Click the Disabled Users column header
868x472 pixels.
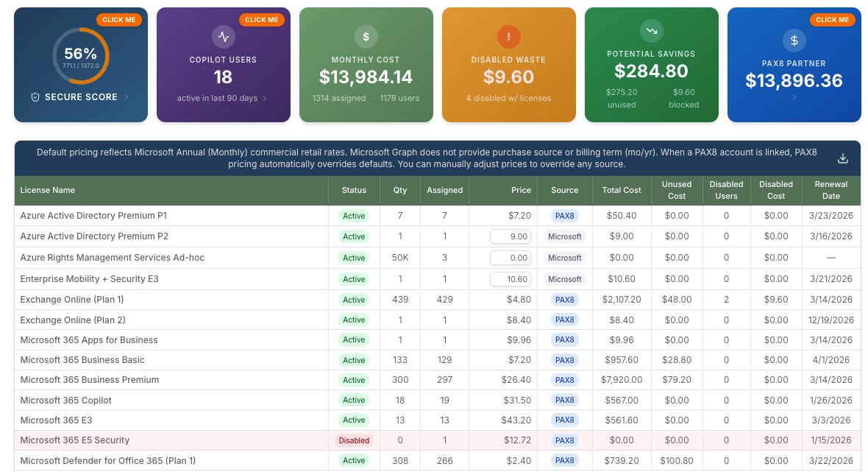pos(726,190)
